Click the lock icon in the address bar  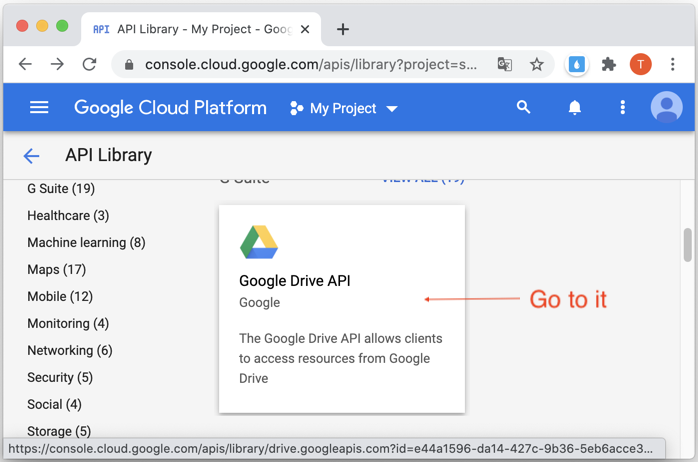tap(129, 65)
